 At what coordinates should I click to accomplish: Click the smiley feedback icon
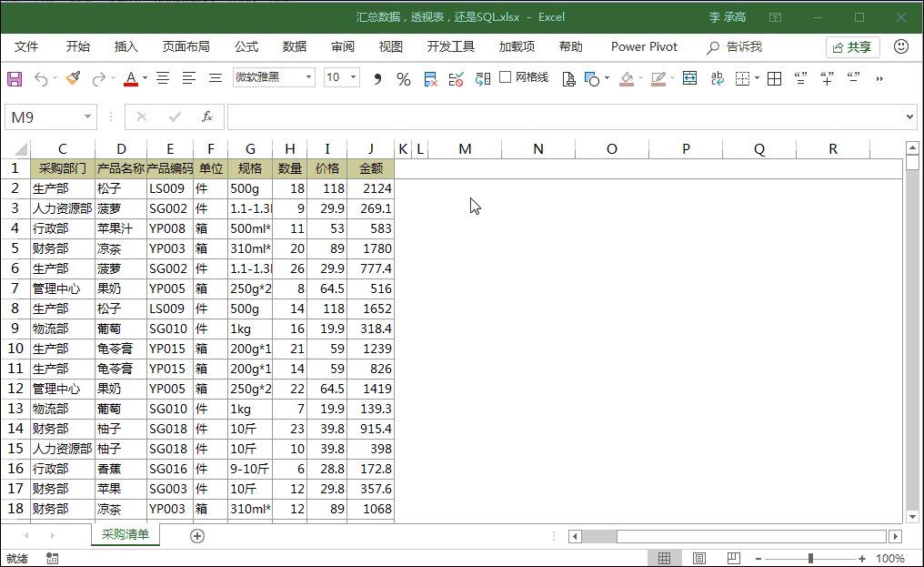click(901, 46)
